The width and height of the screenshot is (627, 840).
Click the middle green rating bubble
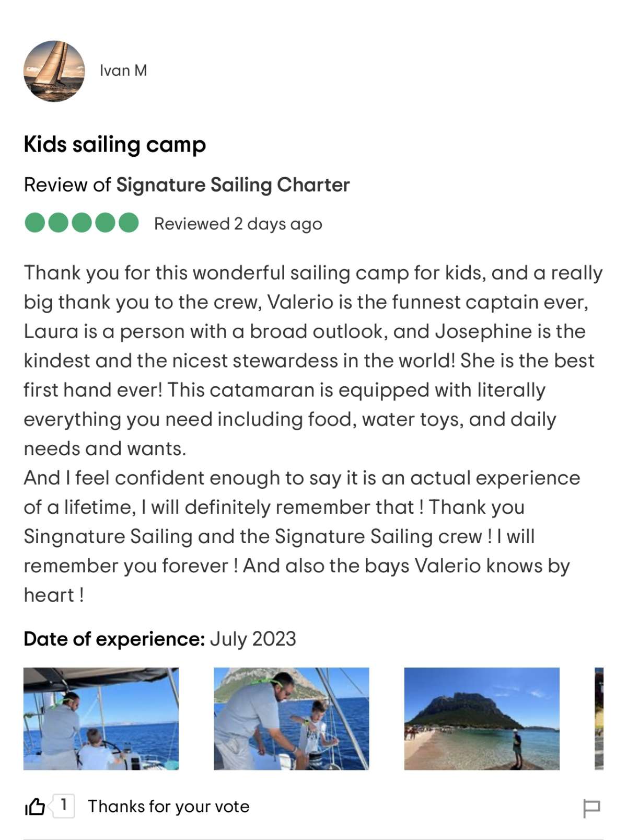(82, 223)
